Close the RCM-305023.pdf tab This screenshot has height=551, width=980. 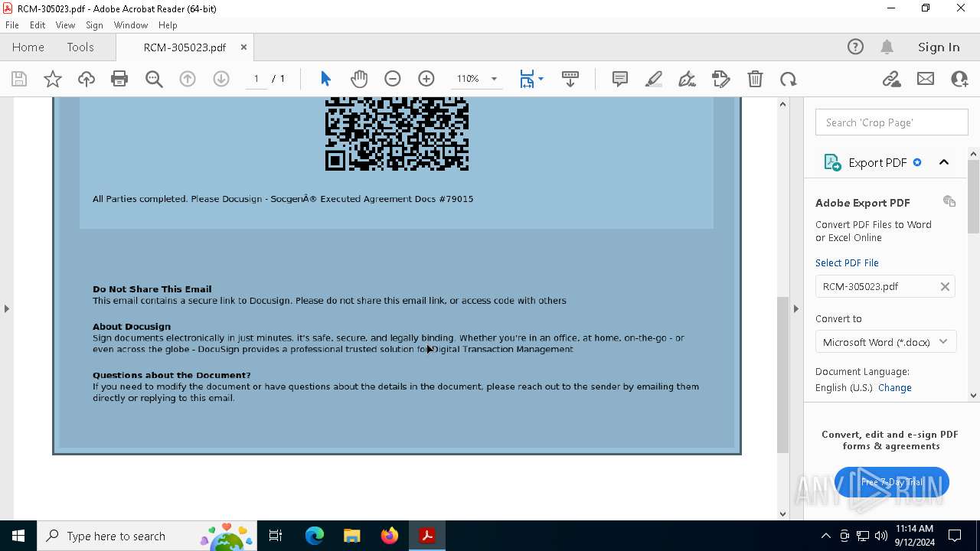point(243,47)
